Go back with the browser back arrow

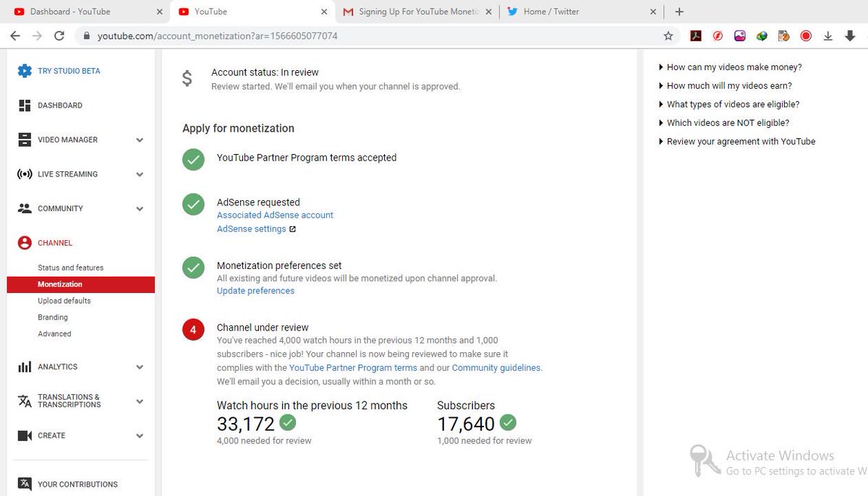(15, 35)
